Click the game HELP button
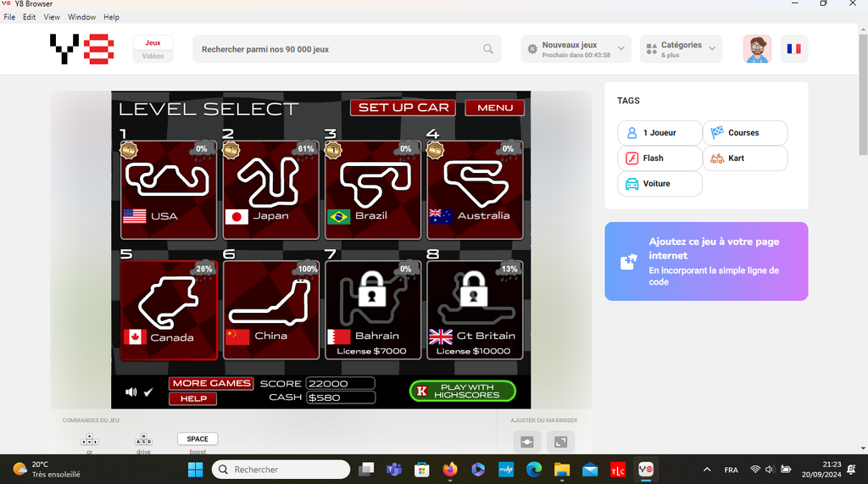Viewport: 868px width, 484px height. tap(193, 398)
